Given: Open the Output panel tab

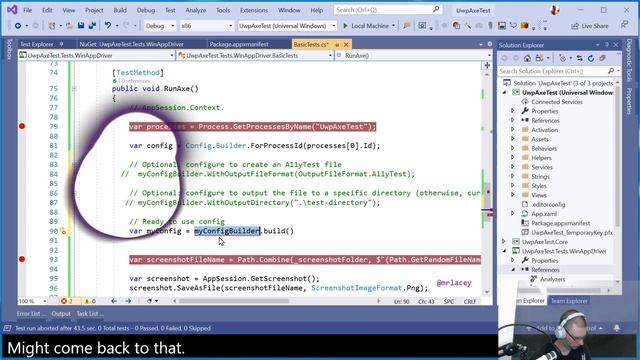Looking at the screenshot, I should tap(61, 313).
